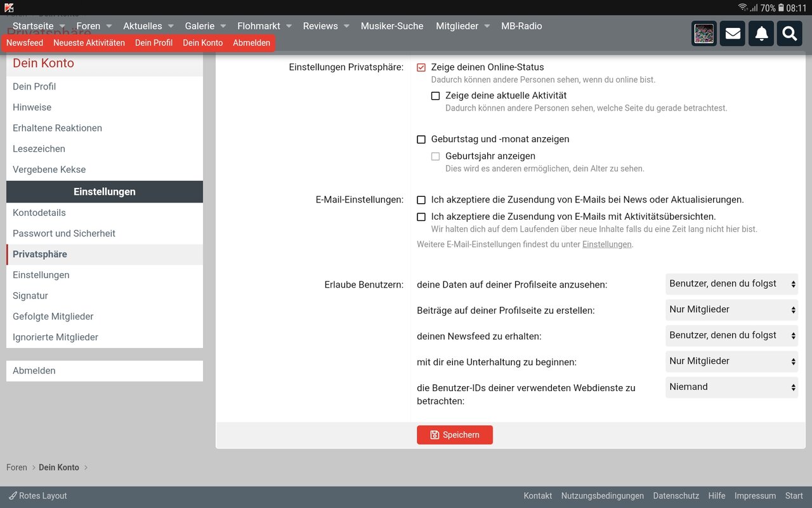Screen dimensions: 812x508
Task: Click Abmelden in the sidebar box
Action: pos(105,371)
